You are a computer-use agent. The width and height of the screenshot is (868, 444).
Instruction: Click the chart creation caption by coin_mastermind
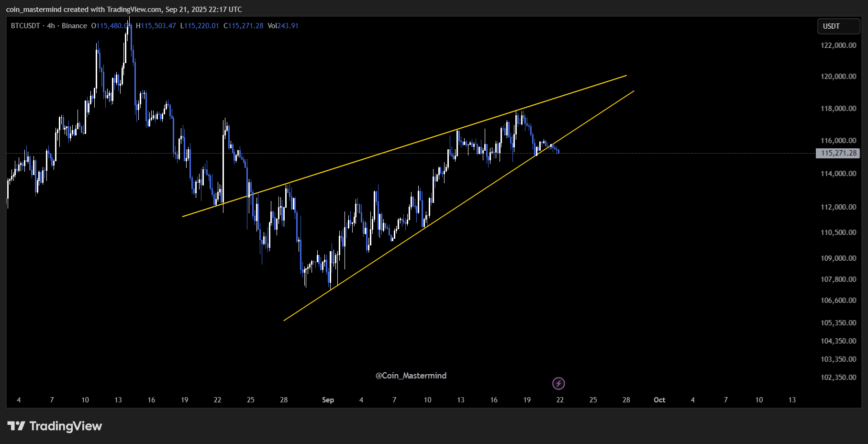124,10
